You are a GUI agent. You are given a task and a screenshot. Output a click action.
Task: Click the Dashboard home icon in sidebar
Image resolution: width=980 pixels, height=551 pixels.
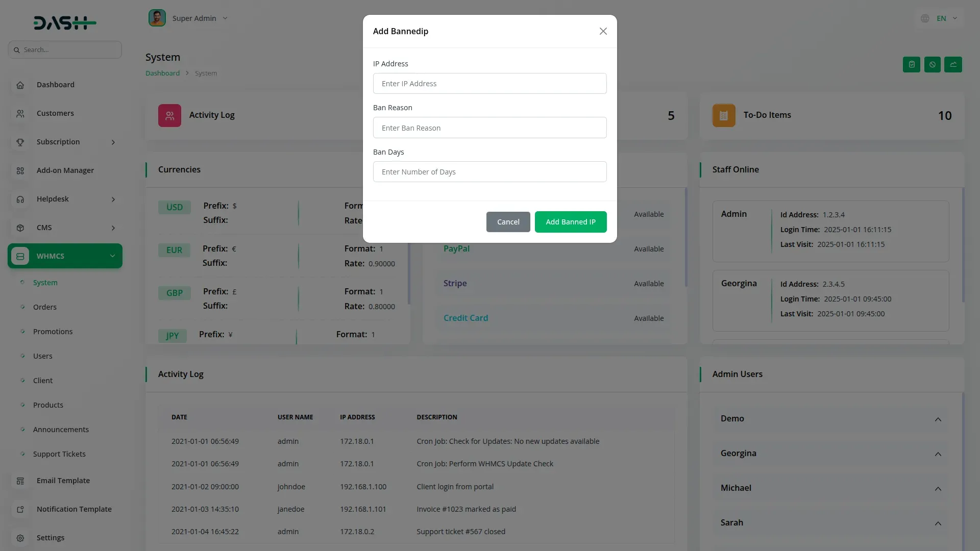click(20, 85)
